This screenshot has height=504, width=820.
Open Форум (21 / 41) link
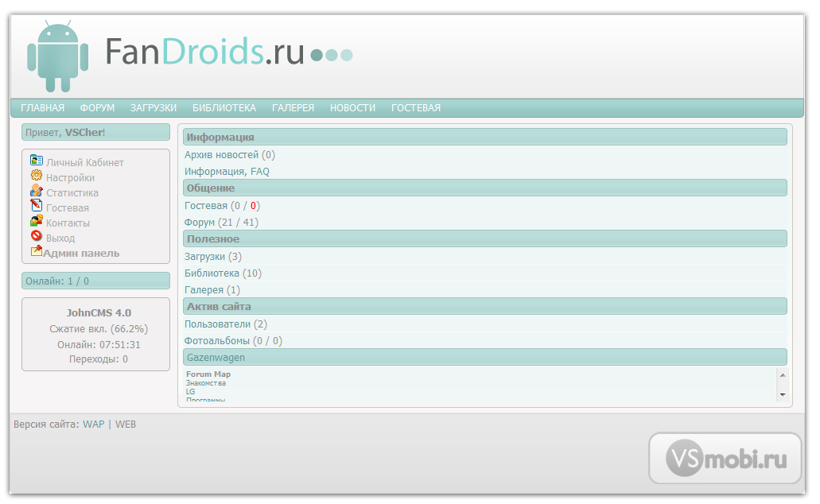pyautogui.click(x=221, y=223)
